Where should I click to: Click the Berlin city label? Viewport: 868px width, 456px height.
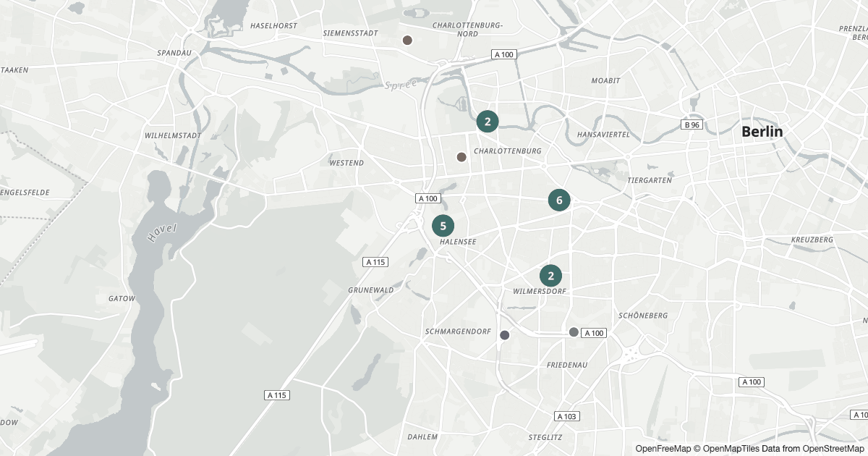click(x=762, y=132)
